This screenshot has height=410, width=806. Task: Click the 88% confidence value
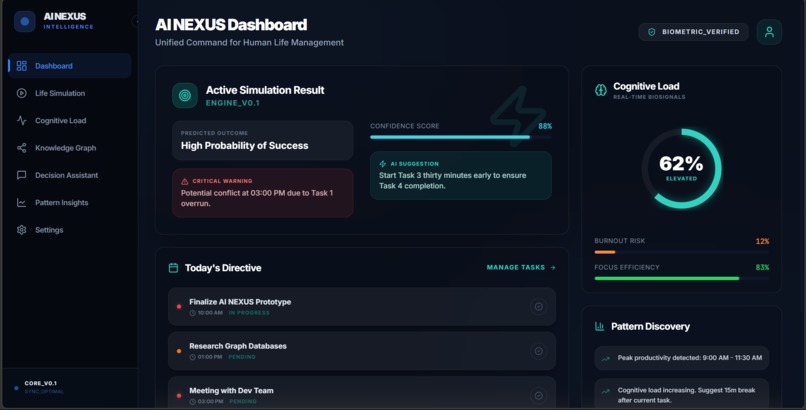point(545,126)
